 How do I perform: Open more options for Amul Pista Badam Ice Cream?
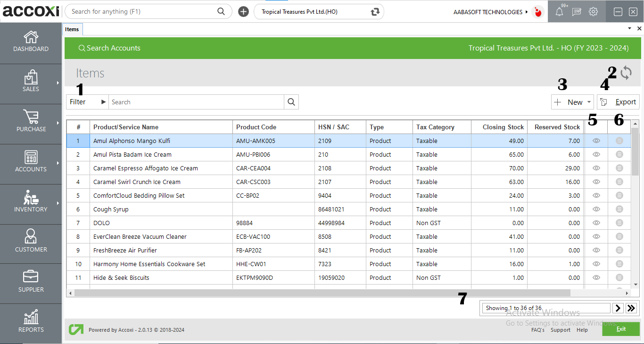[619, 154]
